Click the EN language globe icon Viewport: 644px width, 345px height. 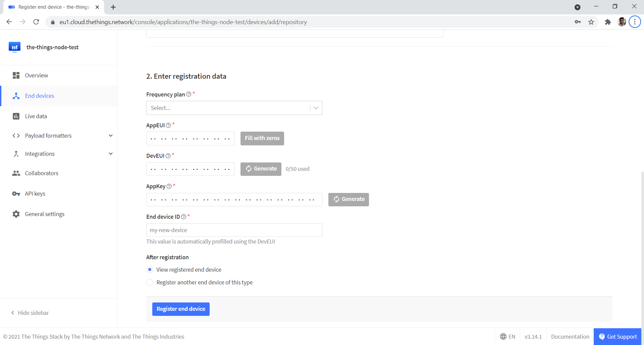(x=503, y=337)
